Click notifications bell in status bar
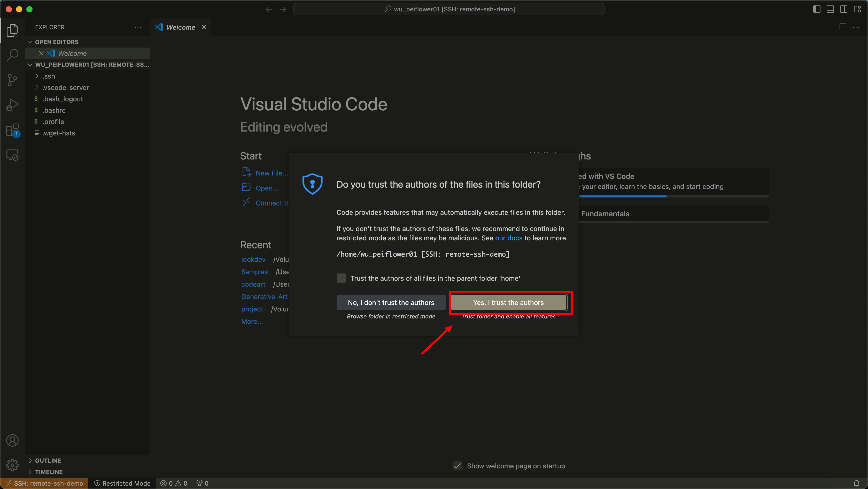This screenshot has height=489, width=868. pos(856,483)
